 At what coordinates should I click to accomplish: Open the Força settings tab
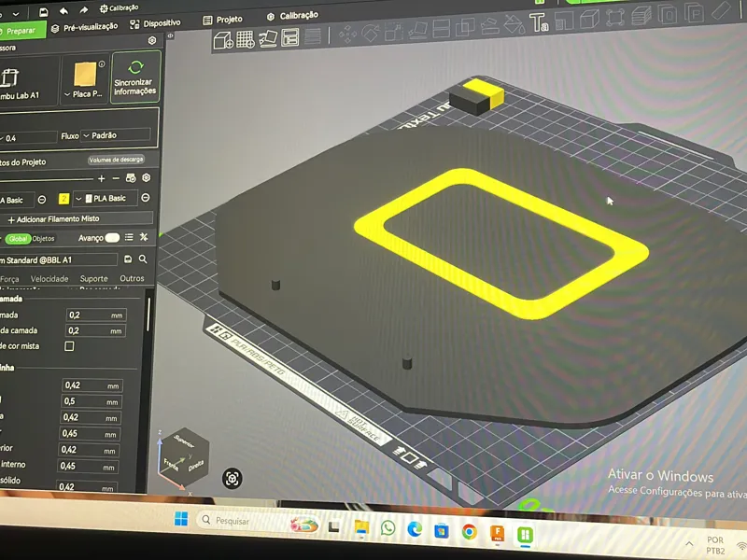pyautogui.click(x=9, y=279)
